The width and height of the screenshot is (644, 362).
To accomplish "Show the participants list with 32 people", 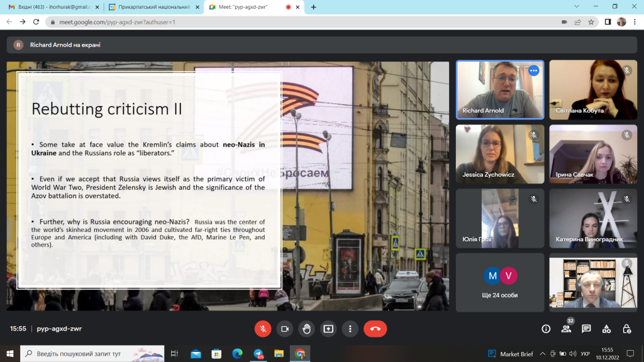I will pos(567,329).
